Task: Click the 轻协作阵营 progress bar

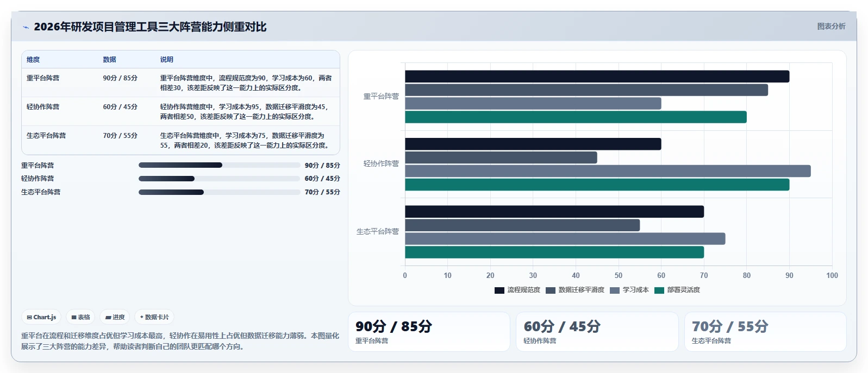Action: (x=219, y=179)
